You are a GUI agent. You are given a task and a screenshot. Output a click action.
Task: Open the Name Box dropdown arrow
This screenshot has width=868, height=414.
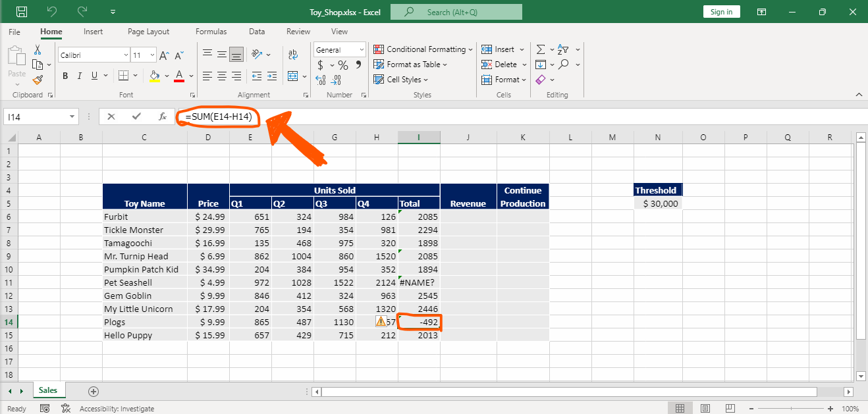pos(72,116)
